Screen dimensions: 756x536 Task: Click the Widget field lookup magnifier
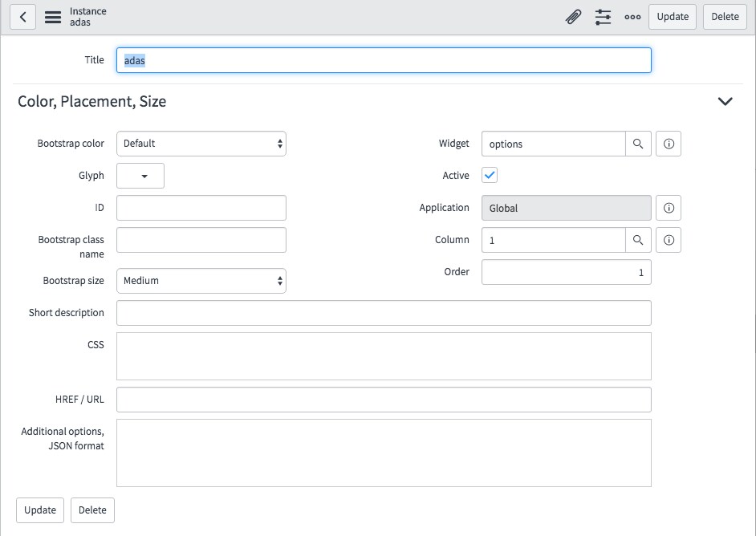pos(638,144)
